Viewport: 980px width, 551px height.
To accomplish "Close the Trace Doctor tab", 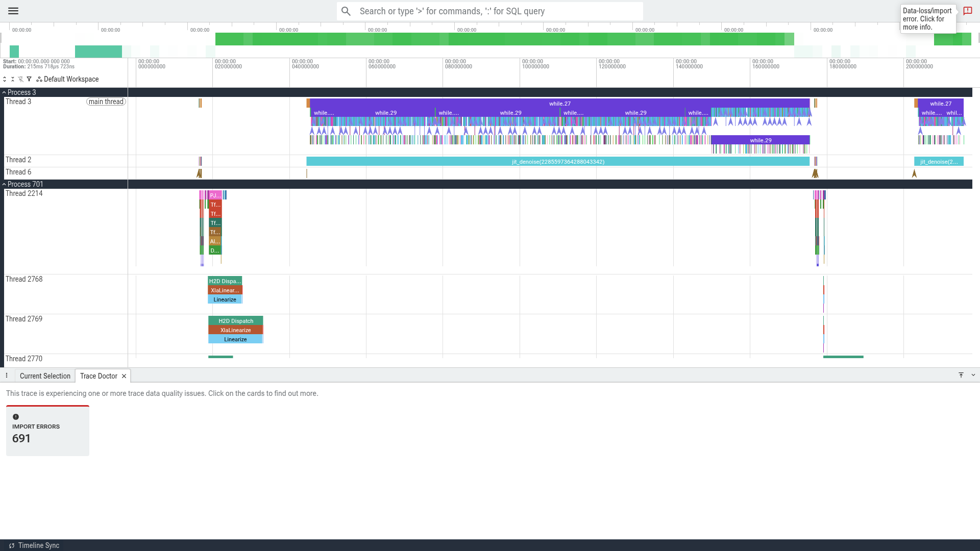I will click(124, 376).
